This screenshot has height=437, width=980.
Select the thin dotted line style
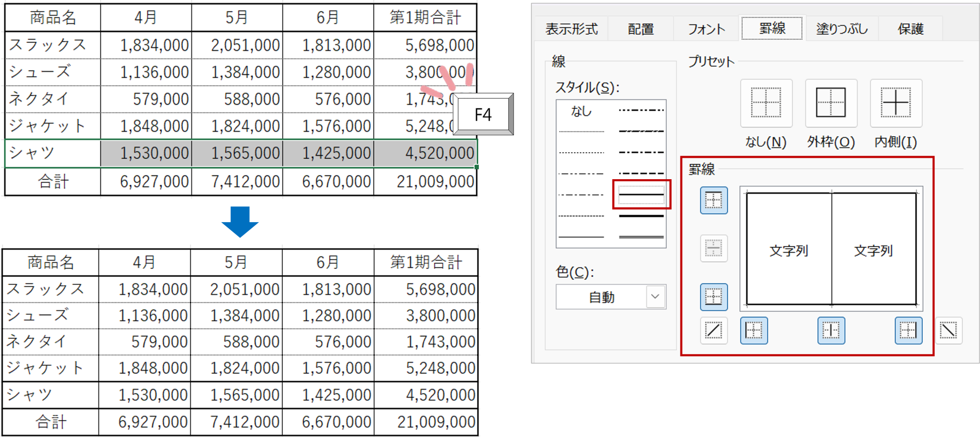[581, 153]
